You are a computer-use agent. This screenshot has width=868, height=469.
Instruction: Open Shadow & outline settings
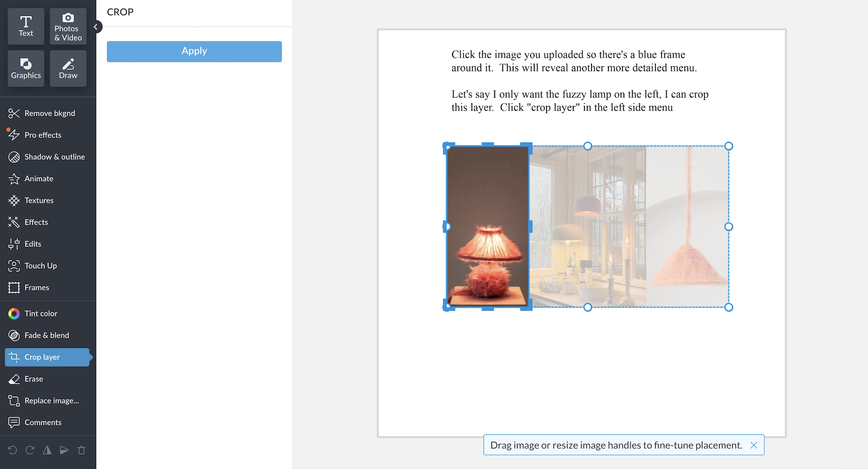click(x=54, y=157)
